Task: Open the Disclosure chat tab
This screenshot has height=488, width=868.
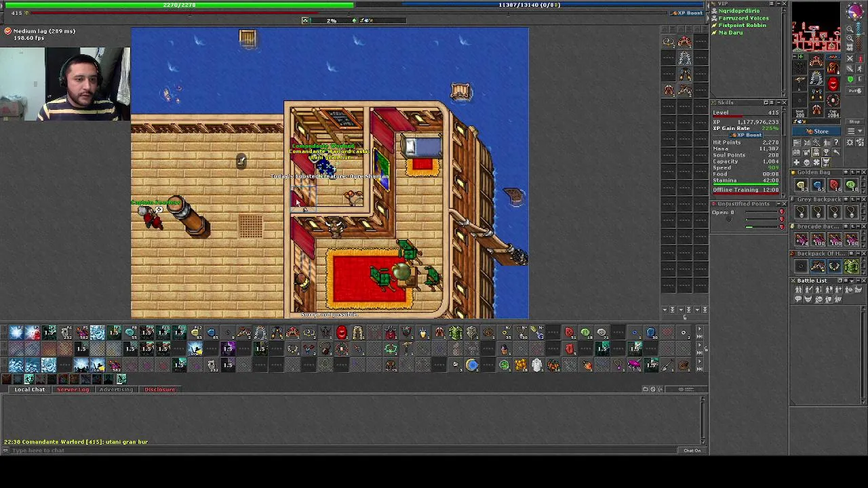Action: tap(159, 389)
